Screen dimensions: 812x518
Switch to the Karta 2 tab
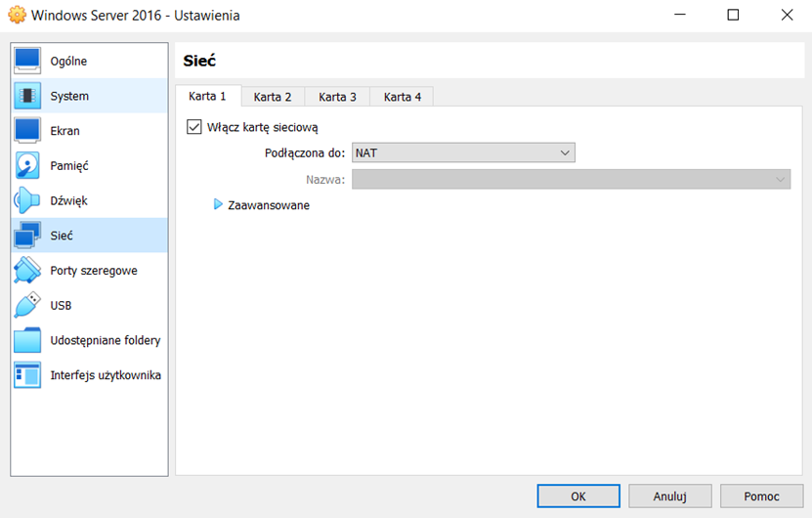tap(273, 97)
